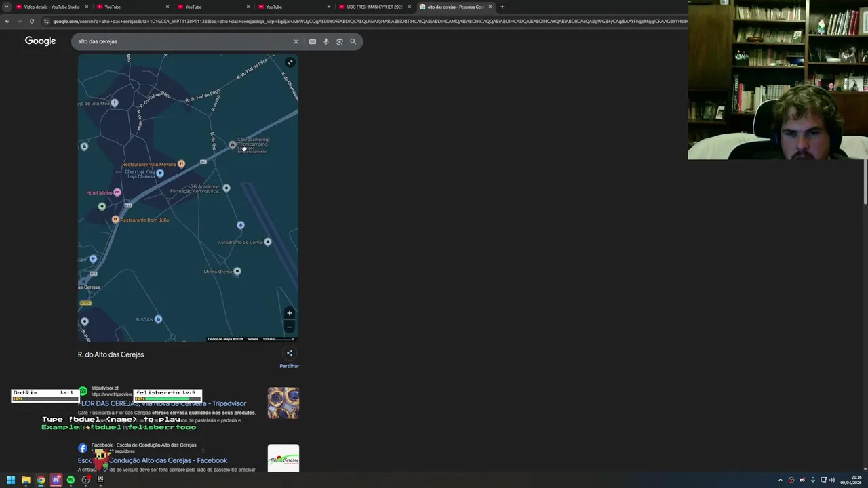The width and height of the screenshot is (868, 488).
Task: Click the share icon under the map
Action: click(290, 353)
